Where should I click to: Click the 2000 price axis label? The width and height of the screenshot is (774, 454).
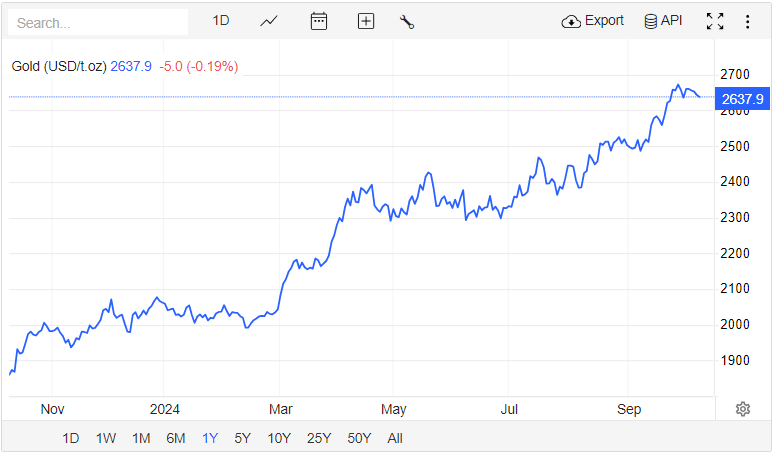(x=735, y=325)
